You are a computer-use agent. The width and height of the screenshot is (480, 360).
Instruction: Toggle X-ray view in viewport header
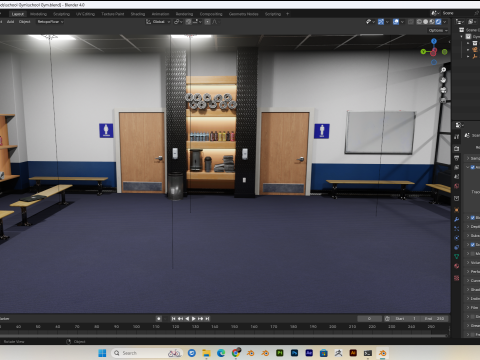tap(411, 22)
